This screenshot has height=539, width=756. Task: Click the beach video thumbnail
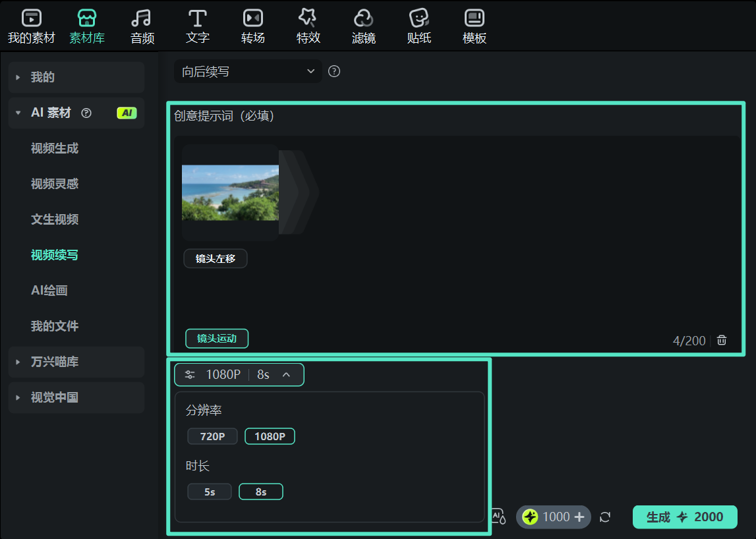tap(229, 192)
